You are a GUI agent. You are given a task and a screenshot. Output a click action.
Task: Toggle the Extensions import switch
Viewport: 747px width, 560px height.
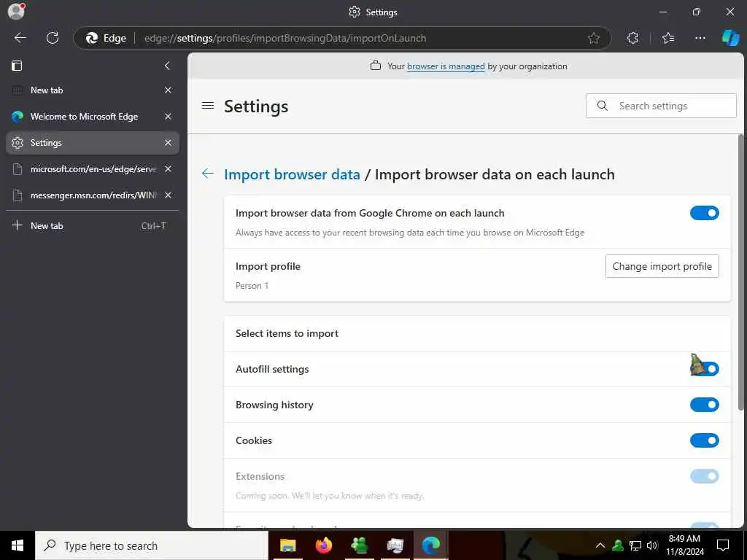[704, 476]
